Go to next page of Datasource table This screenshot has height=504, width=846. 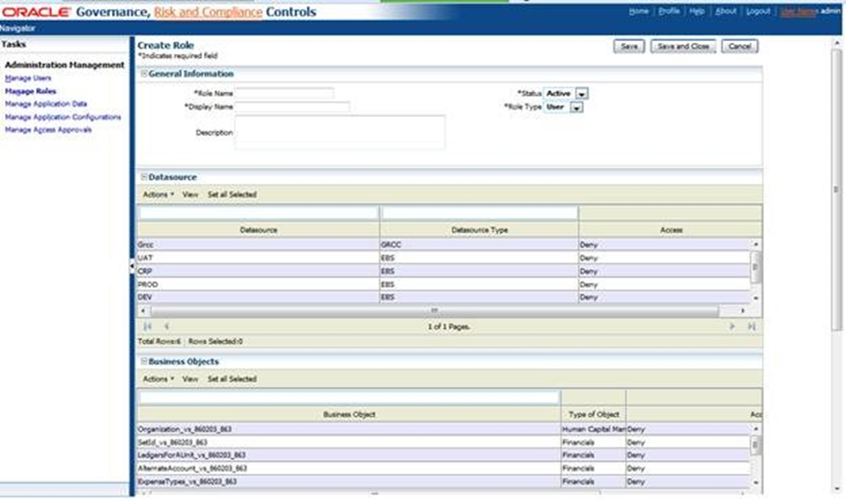732,326
